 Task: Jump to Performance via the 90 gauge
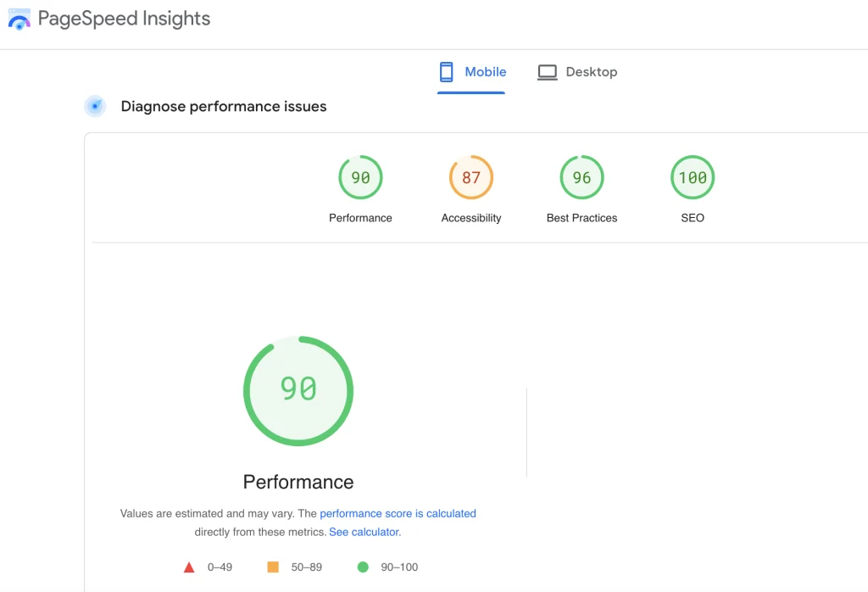pyautogui.click(x=360, y=177)
